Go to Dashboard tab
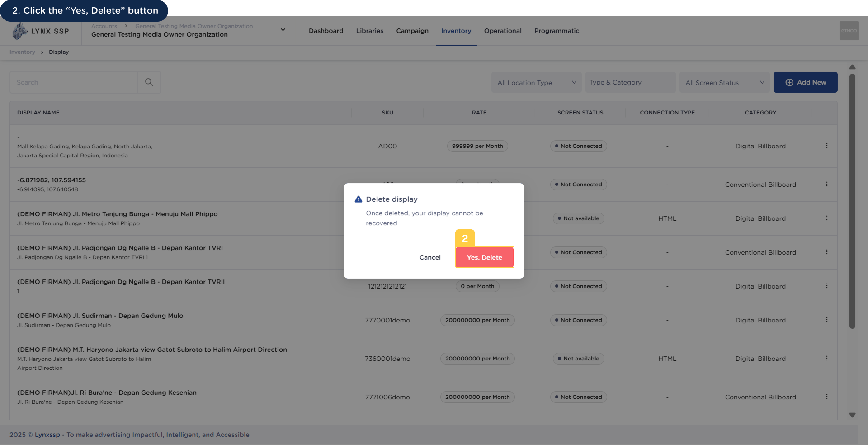The width and height of the screenshot is (868, 445). (326, 31)
